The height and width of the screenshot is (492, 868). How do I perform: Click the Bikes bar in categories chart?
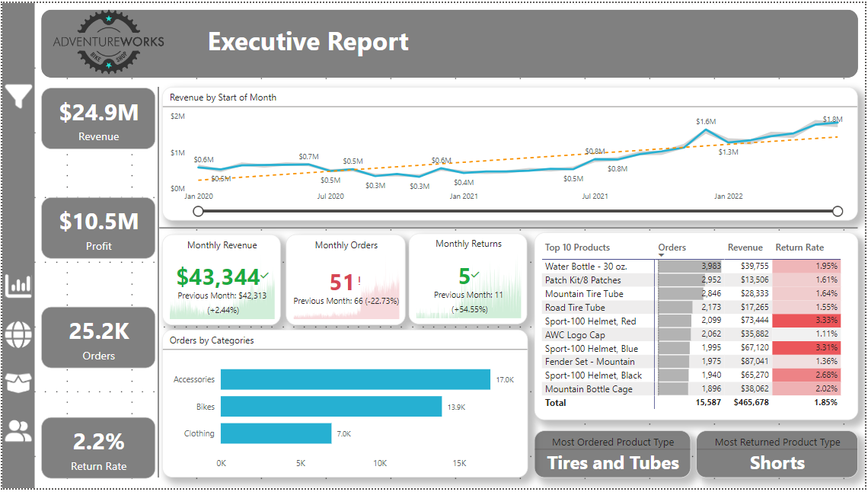pos(330,407)
